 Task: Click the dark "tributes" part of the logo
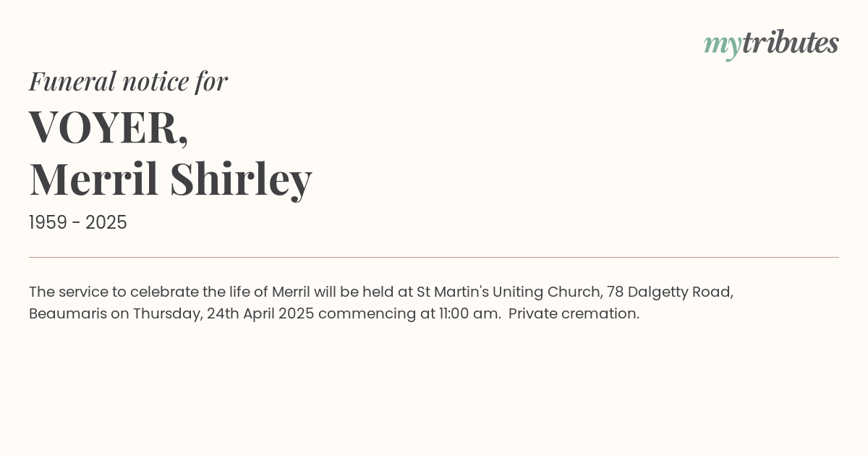790,43
